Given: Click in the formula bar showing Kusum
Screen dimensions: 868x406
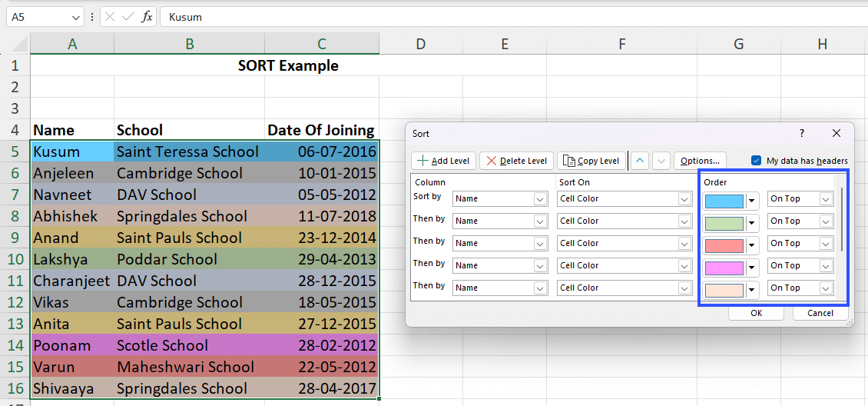Looking at the screenshot, I should (x=514, y=17).
